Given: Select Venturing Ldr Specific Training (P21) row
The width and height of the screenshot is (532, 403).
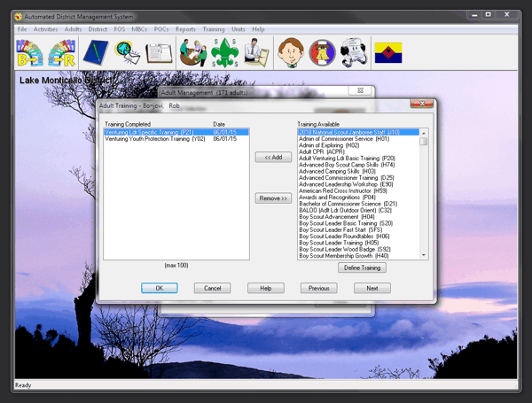Looking at the screenshot, I should coord(176,132).
